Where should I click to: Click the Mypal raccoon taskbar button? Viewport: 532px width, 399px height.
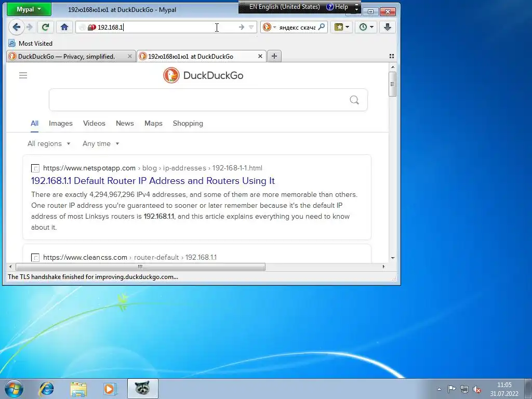coord(142,389)
